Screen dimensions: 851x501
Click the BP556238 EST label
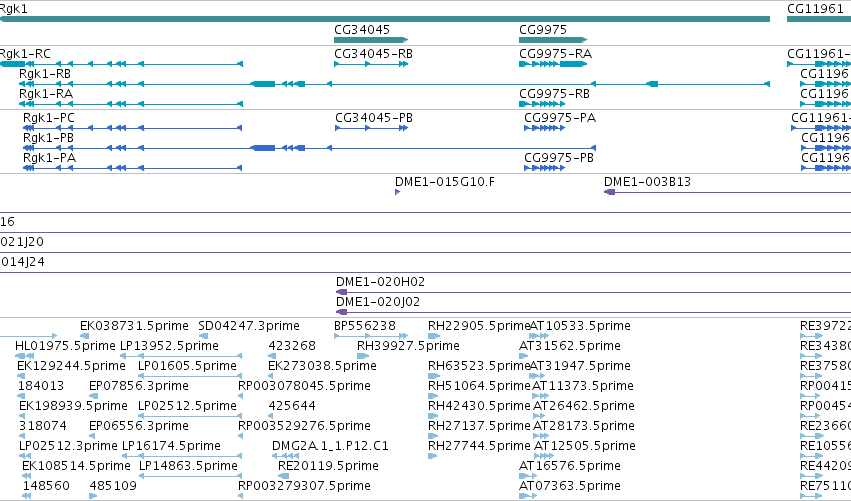point(365,326)
